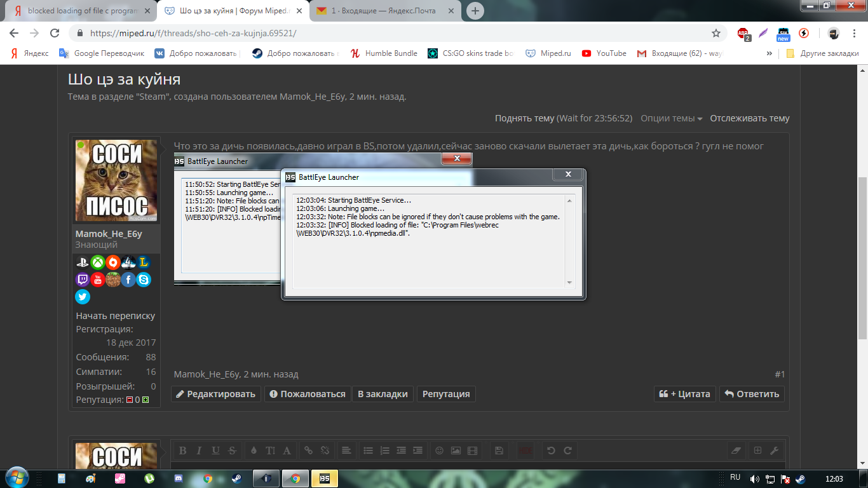Viewport: 868px width, 488px height.
Task: Click the Начать переписку link
Action: tap(116, 316)
